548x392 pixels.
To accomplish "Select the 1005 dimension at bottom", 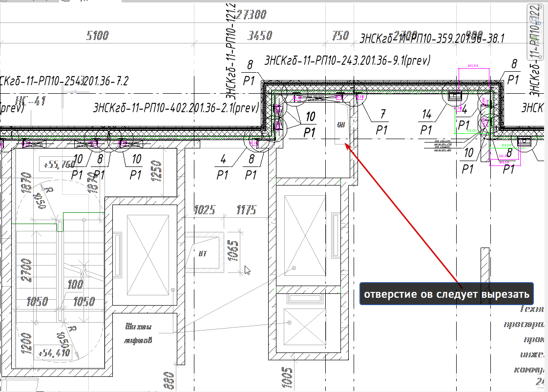I will pyautogui.click(x=287, y=377).
